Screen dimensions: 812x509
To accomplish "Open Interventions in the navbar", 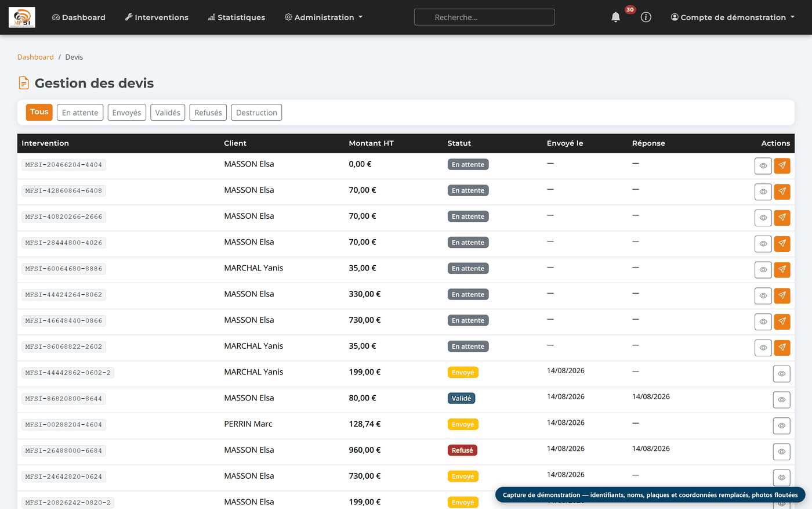I will pos(157,17).
